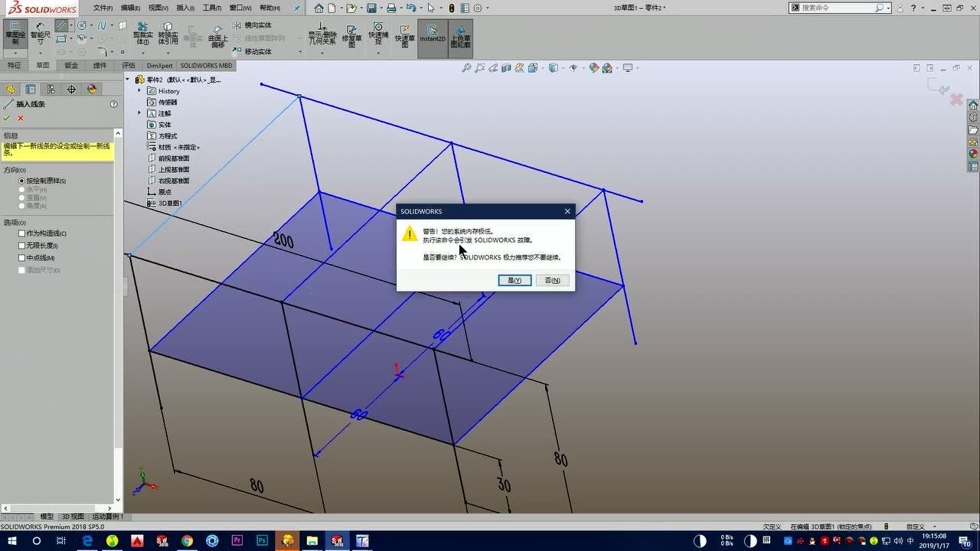Open Chrome from the taskbar
The width and height of the screenshot is (980, 551).
click(x=187, y=540)
